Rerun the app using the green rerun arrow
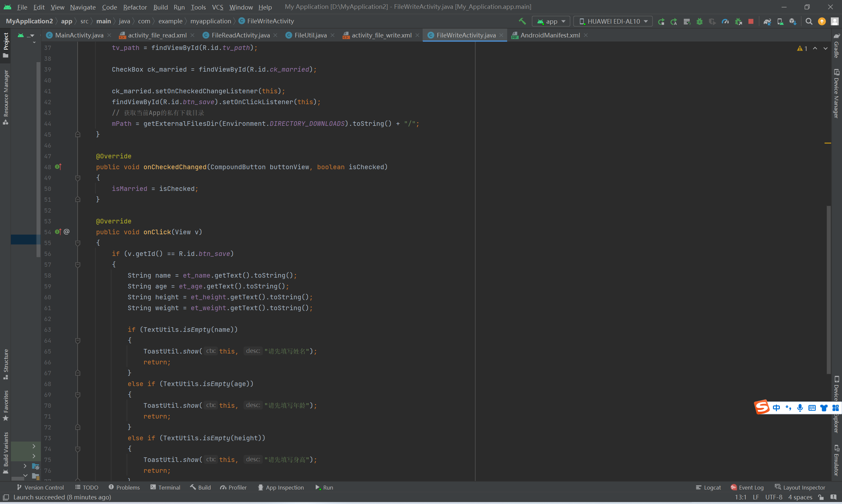 [661, 21]
